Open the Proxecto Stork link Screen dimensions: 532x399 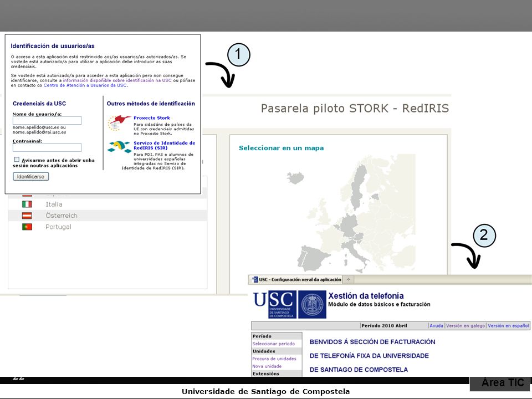pos(152,117)
